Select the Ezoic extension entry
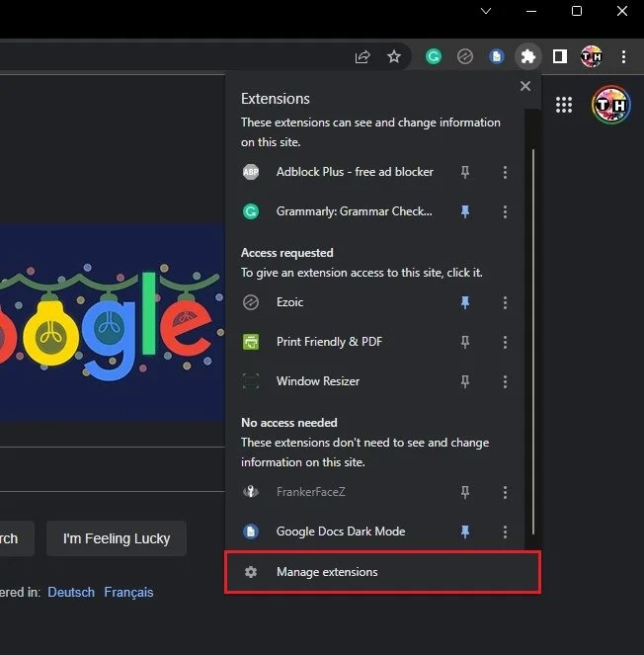The image size is (644, 655). pyautogui.click(x=289, y=302)
